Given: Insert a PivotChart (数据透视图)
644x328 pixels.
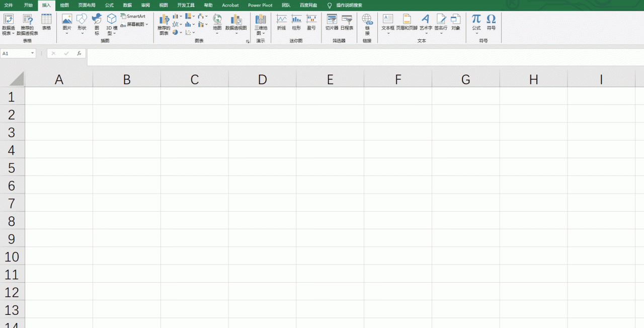Looking at the screenshot, I should (x=236, y=24).
